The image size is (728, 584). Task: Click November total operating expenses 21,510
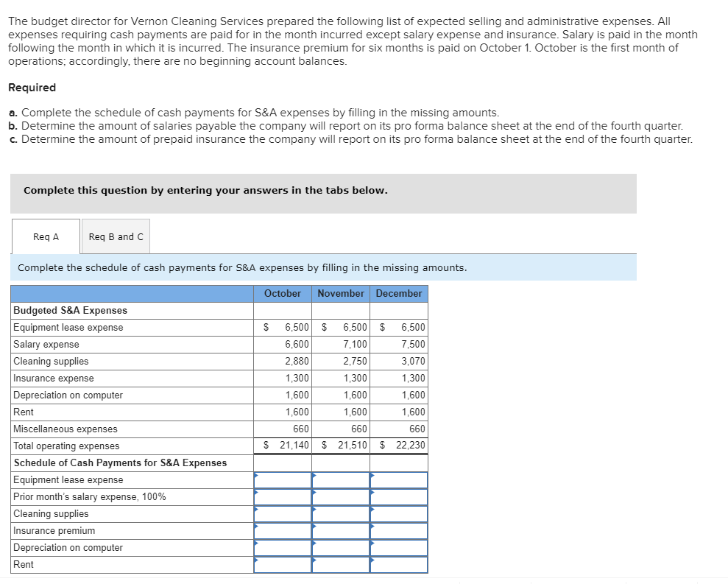(352, 445)
